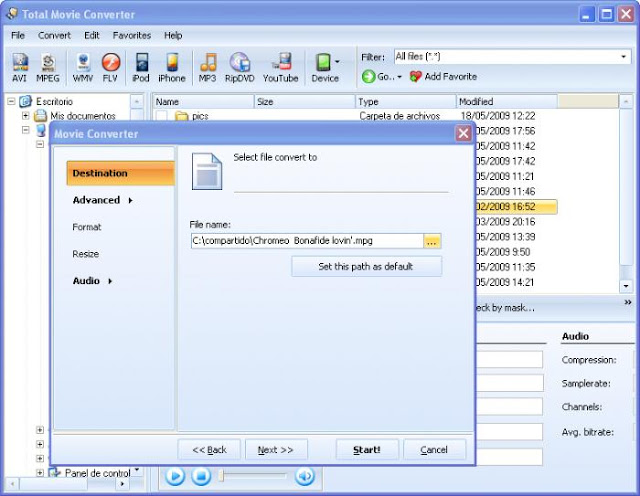Image resolution: width=640 pixels, height=496 pixels.
Task: Sort by the Name column header
Action: 203,102
